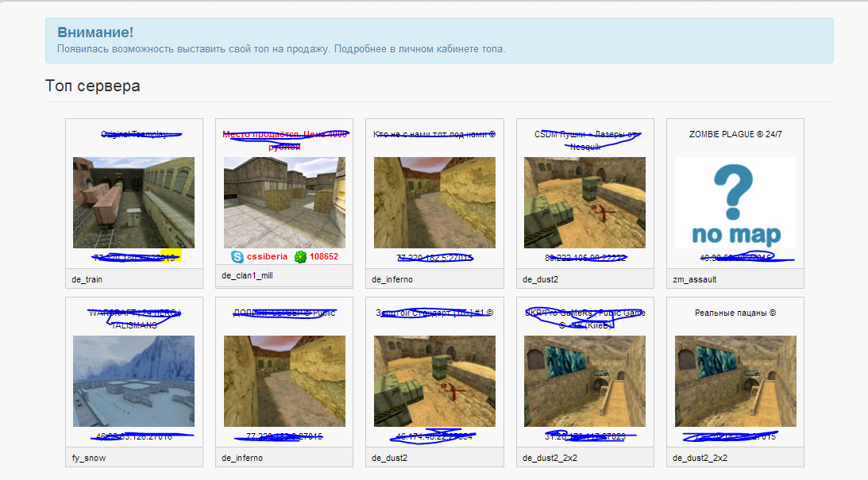Click the UKR*Pro GaMeRs server title

coord(585,319)
